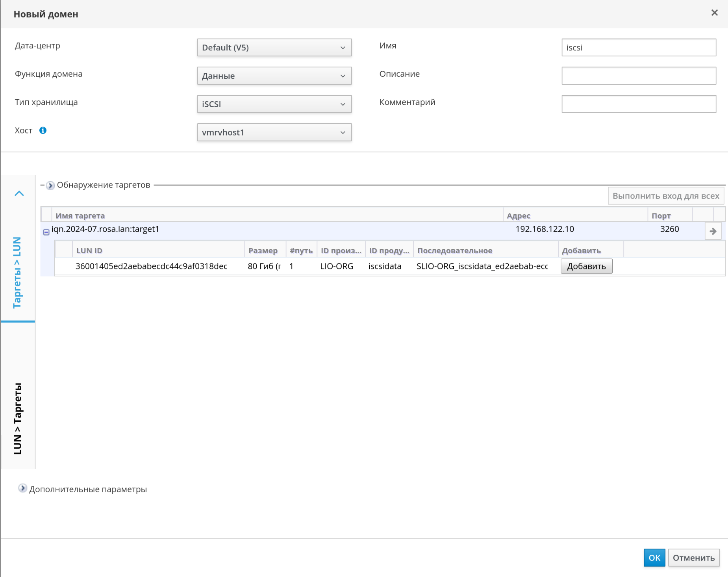The height and width of the screenshot is (577, 728).
Task: Close the Новый домен dialog
Action: tap(714, 13)
